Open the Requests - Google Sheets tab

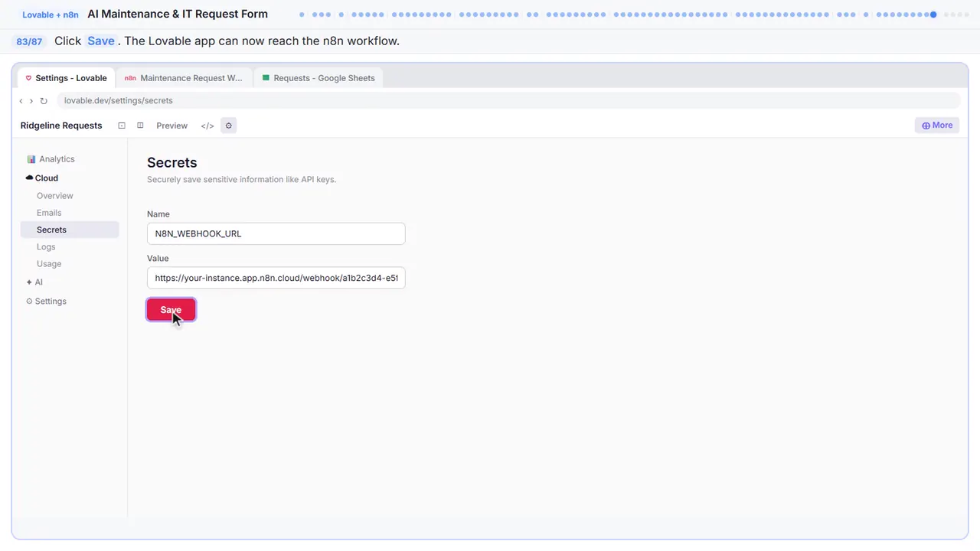point(318,78)
